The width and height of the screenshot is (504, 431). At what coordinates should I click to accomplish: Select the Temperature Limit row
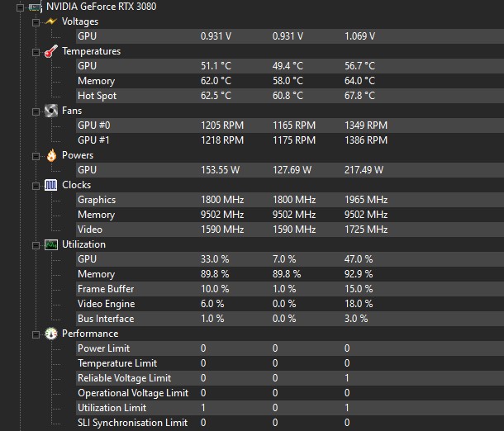tap(290, 363)
